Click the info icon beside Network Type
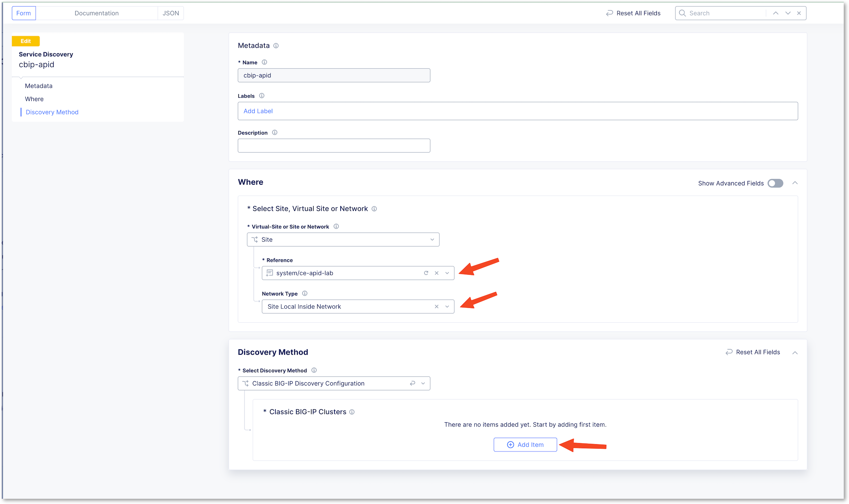 [305, 293]
